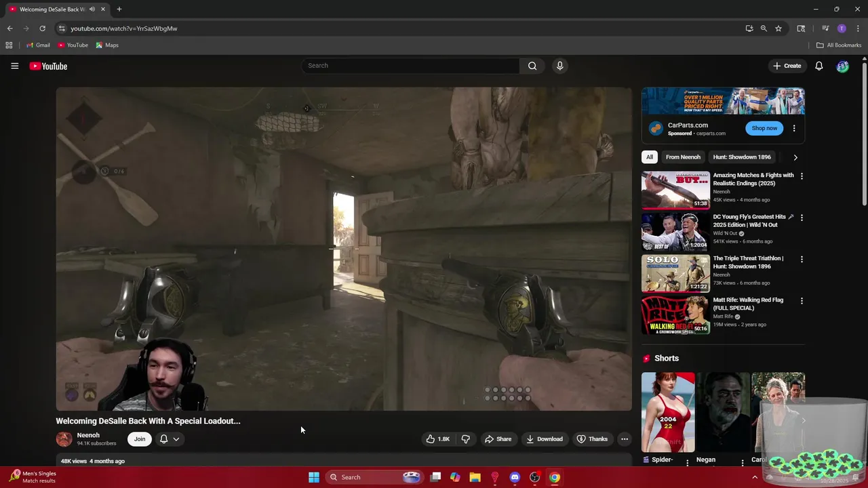The height and width of the screenshot is (488, 868).
Task: View site information icon in the address bar
Action: coord(62,28)
